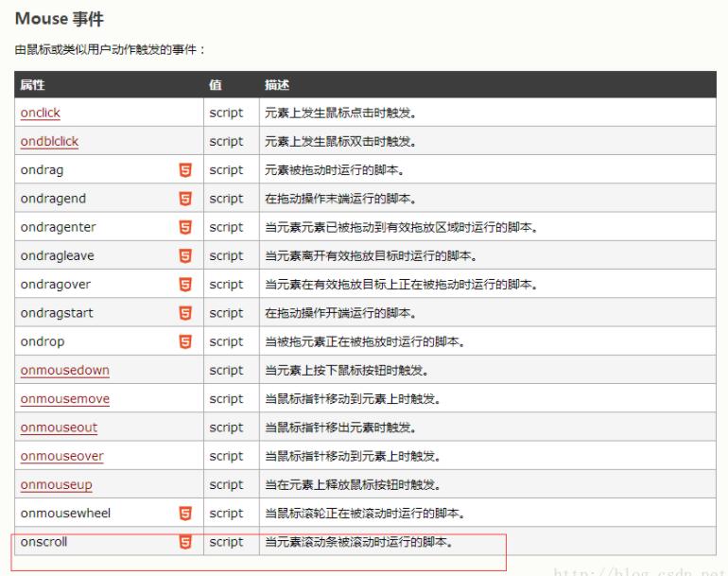Click the HTML5 icon in ondragenter row
Screen dimensions: 728x576
pyautogui.click(x=185, y=227)
